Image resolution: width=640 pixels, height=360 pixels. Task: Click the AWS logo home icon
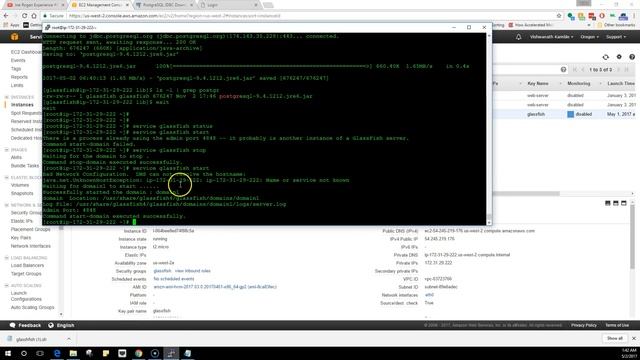14,37
